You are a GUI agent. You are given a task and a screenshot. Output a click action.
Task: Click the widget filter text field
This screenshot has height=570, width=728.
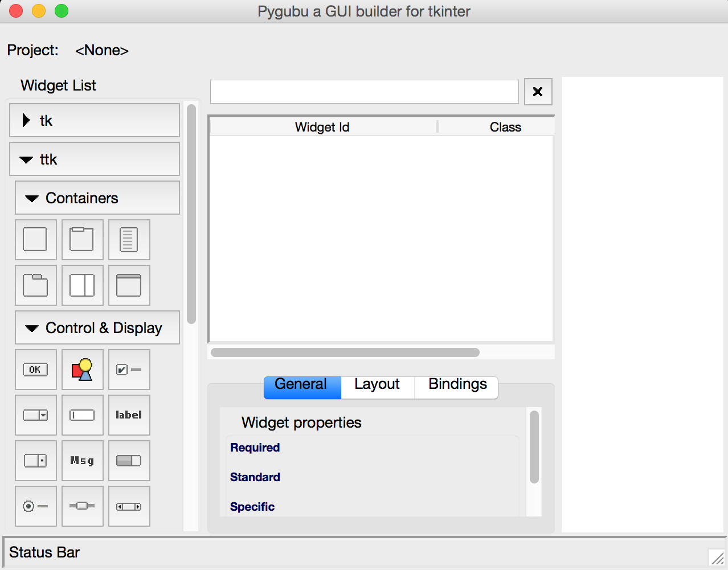365,92
